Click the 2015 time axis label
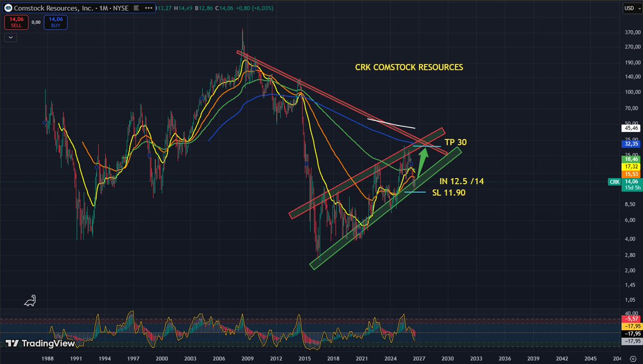This screenshot has height=364, width=643. point(305,358)
